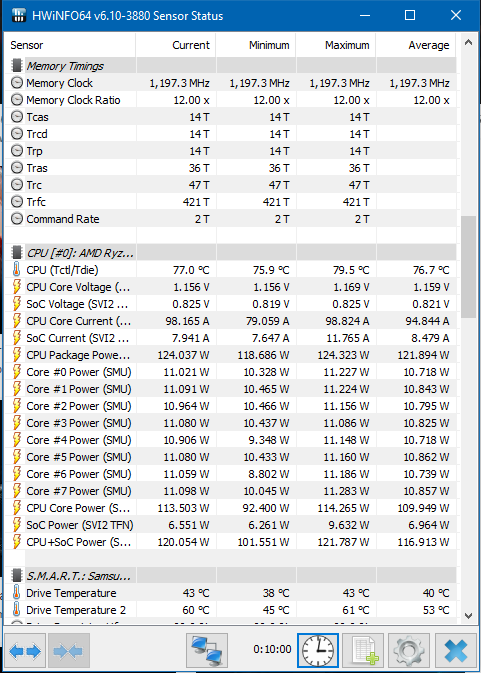Select the Trcd sensor label
The height and width of the screenshot is (673, 481).
pyautogui.click(x=37, y=134)
